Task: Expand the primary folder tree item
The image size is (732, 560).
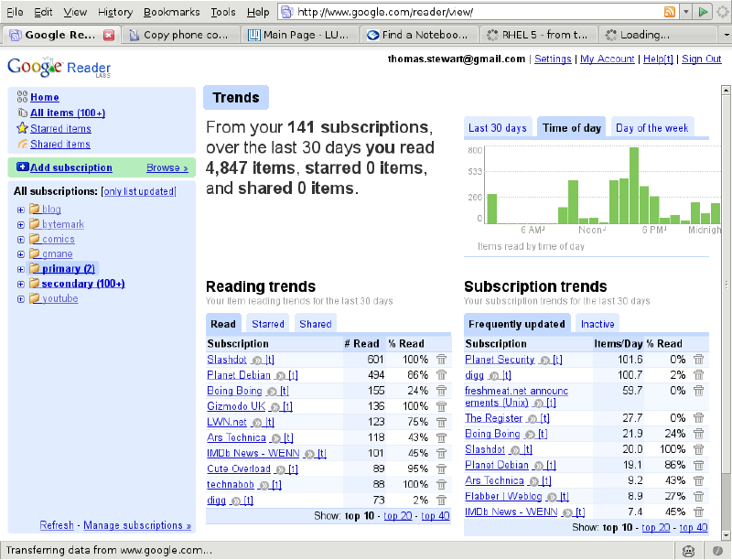Action: pyautogui.click(x=20, y=269)
